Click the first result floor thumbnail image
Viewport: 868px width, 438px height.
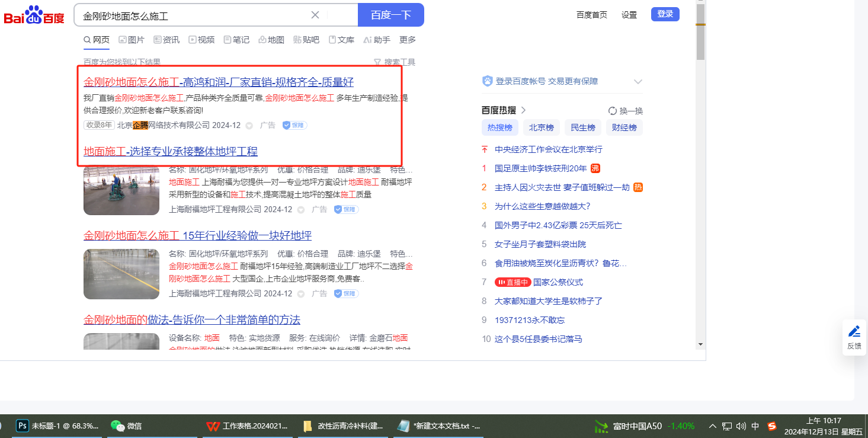point(121,190)
